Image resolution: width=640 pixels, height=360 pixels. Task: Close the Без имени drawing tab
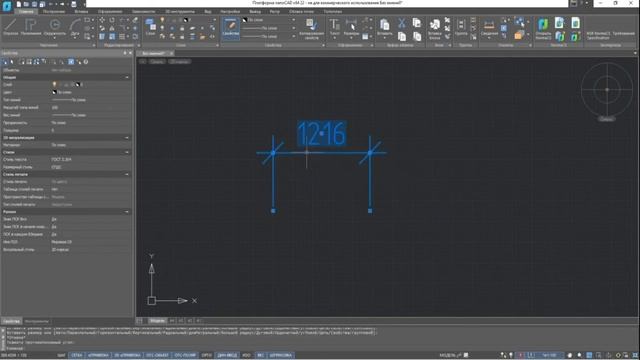tap(171, 53)
